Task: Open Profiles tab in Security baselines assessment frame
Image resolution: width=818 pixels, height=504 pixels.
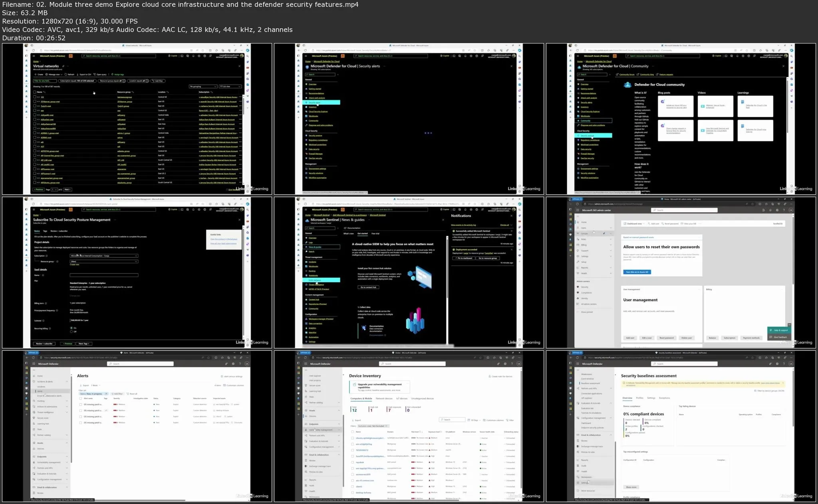Action: point(639,398)
